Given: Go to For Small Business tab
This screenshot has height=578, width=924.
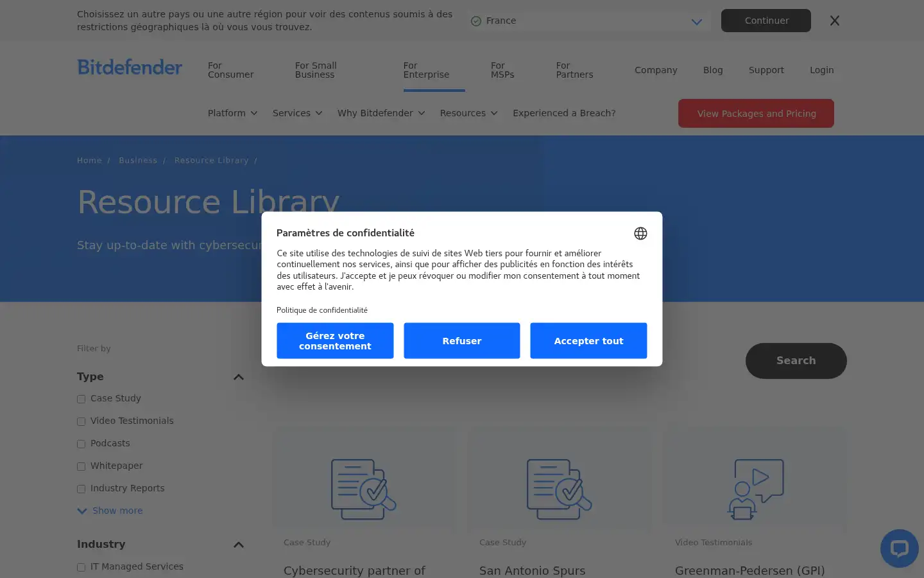Looking at the screenshot, I should 316,70.
